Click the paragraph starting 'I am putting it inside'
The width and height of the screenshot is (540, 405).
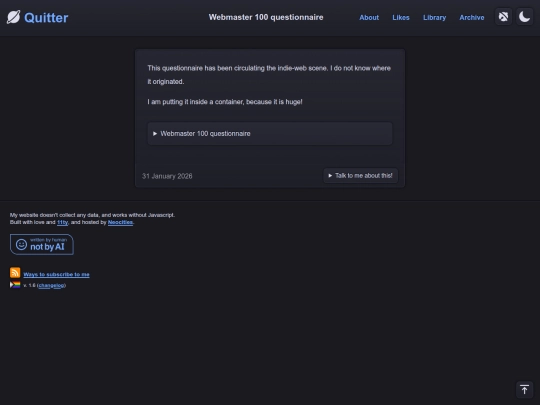tap(225, 102)
